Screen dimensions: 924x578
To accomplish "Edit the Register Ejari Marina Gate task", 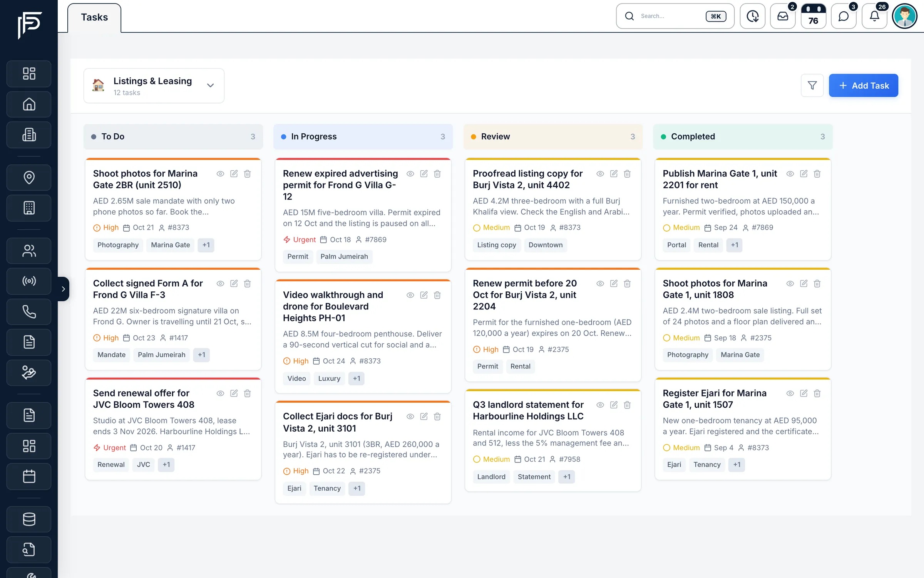I will point(804,393).
